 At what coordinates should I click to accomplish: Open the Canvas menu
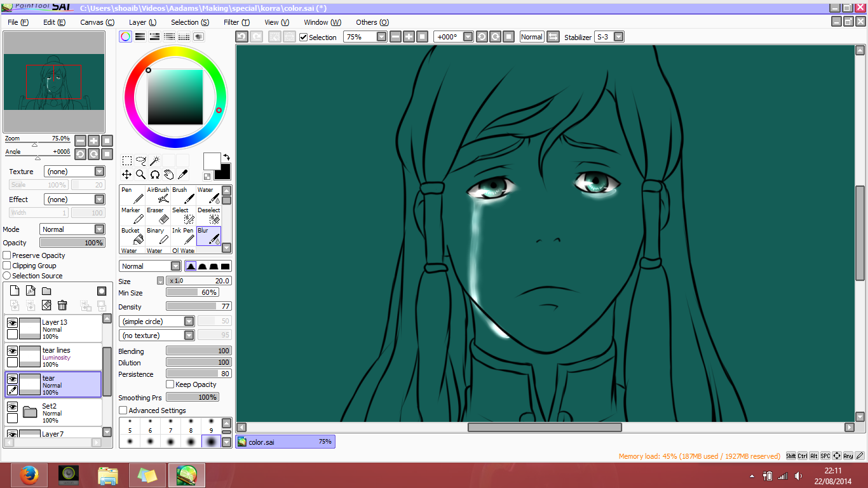[97, 22]
